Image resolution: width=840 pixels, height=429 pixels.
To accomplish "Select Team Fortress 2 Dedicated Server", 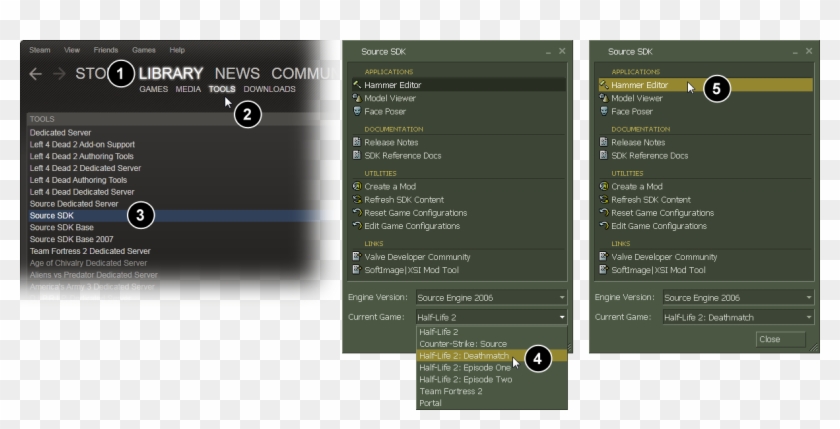I will click(x=90, y=251).
